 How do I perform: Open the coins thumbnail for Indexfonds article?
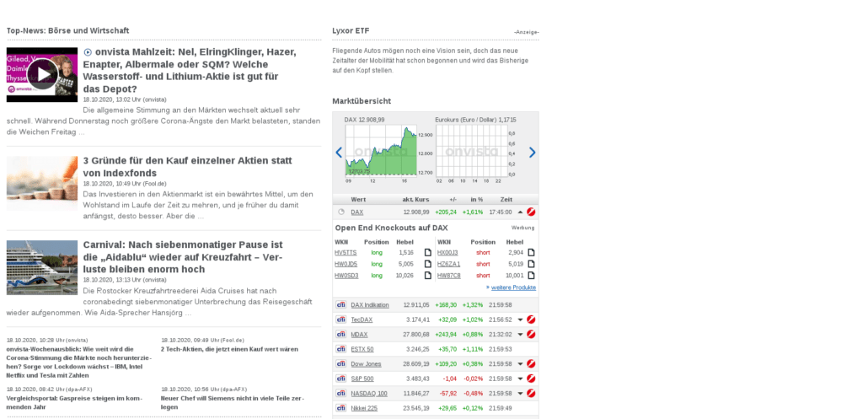(x=42, y=183)
